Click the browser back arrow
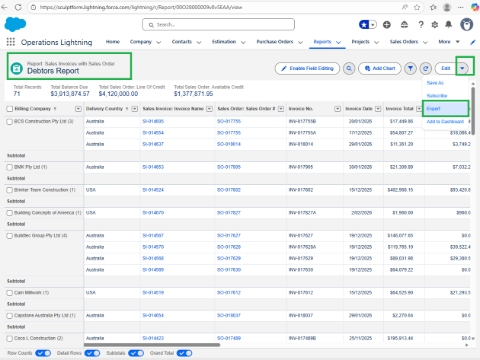Screen dimensions: 480x360 point(4,7)
